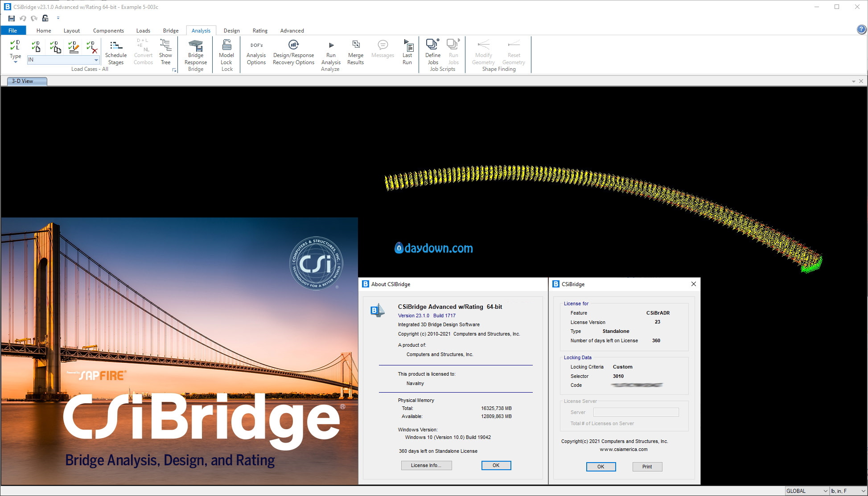Click Print in the license dialog
This screenshot has height=496, width=868.
pos(647,467)
